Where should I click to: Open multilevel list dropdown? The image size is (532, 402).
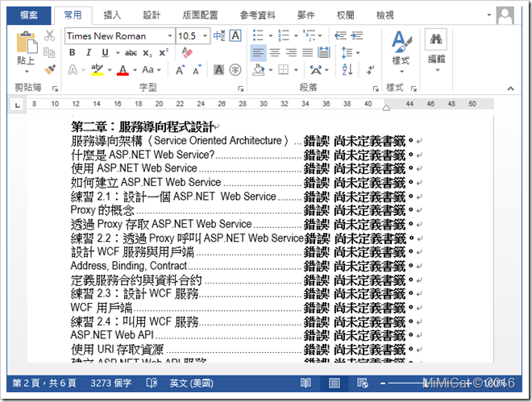pyautogui.click(x=320, y=35)
